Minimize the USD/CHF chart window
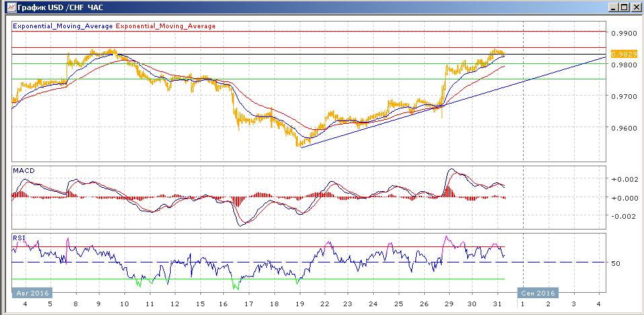 point(612,7)
